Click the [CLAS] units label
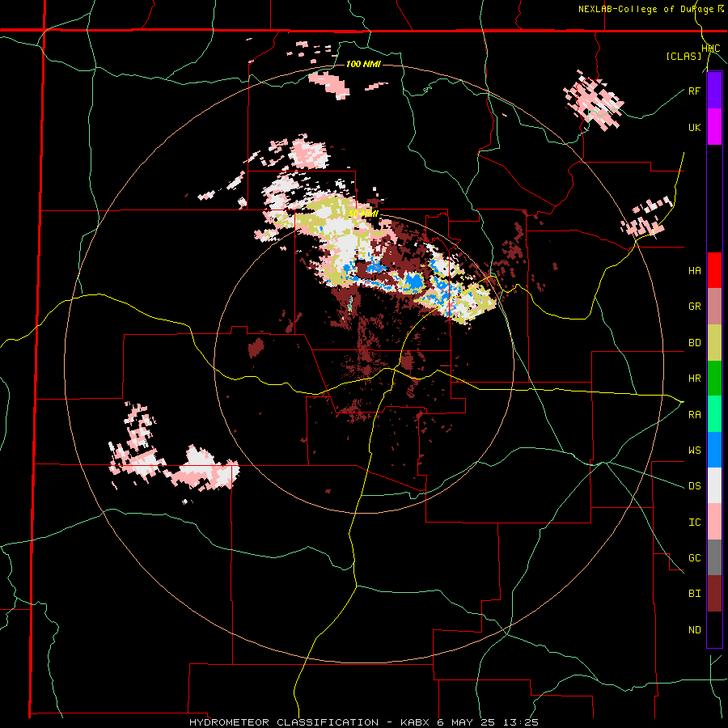 pos(684,57)
